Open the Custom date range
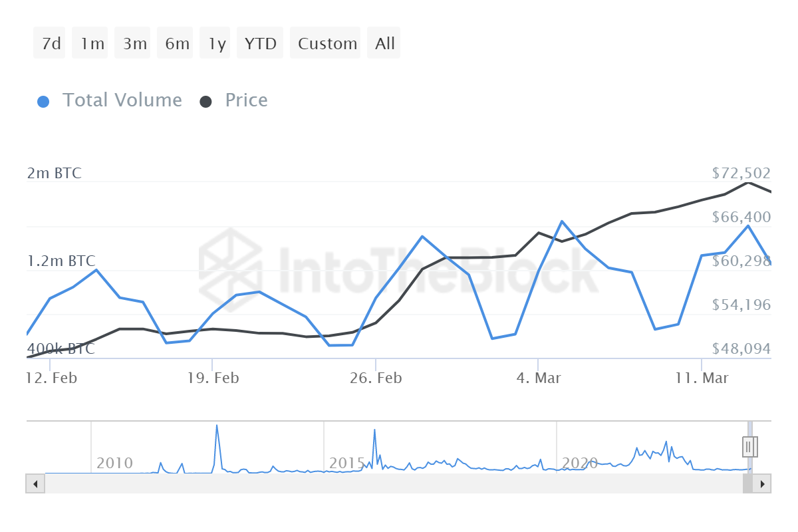 click(x=327, y=44)
